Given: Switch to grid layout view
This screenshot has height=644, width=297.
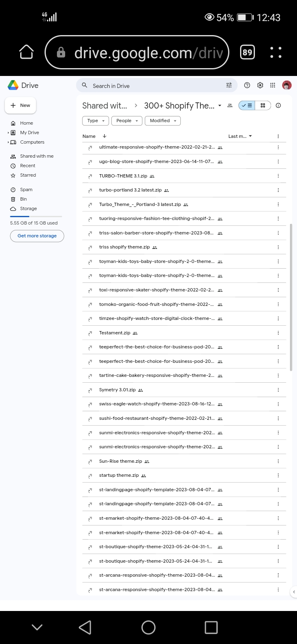Looking at the screenshot, I should [x=263, y=106].
